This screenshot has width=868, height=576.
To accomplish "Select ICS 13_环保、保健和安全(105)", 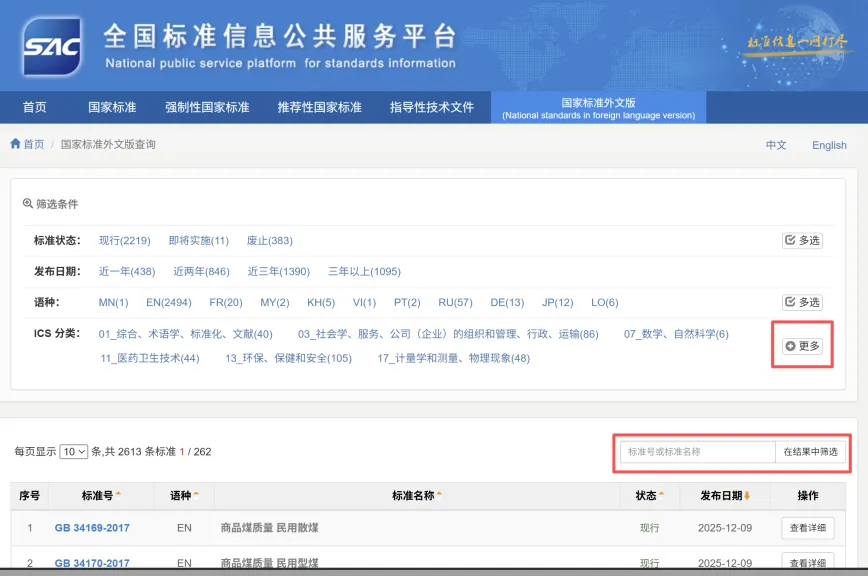I will [288, 358].
